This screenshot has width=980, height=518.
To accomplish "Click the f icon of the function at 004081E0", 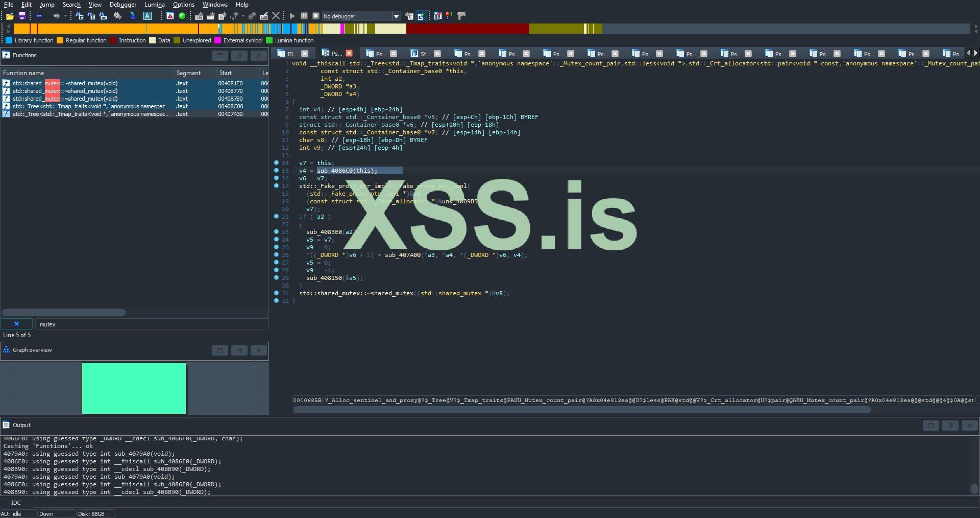I will pyautogui.click(x=6, y=83).
